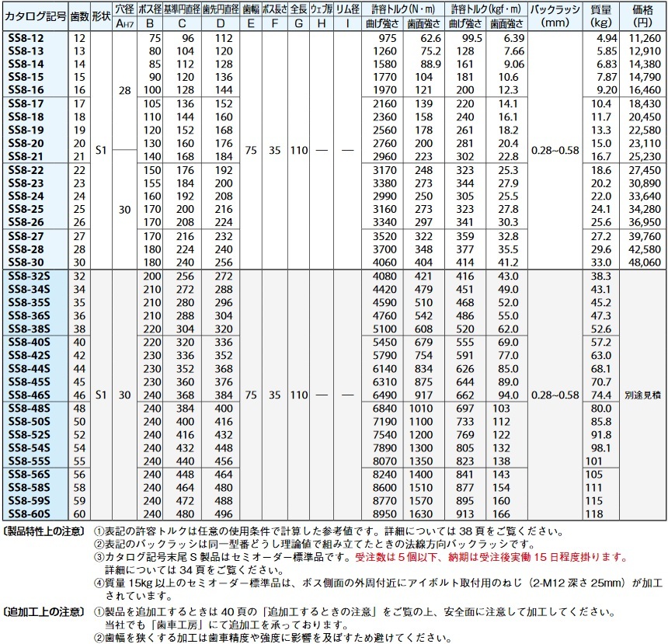Click catalog number SS8-35S
The width and height of the screenshot is (668, 644).
click(29, 303)
